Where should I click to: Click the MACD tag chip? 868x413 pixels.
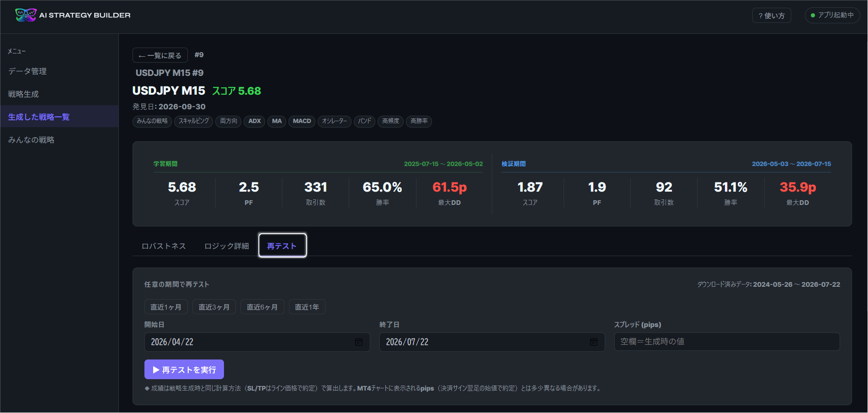[x=302, y=121]
